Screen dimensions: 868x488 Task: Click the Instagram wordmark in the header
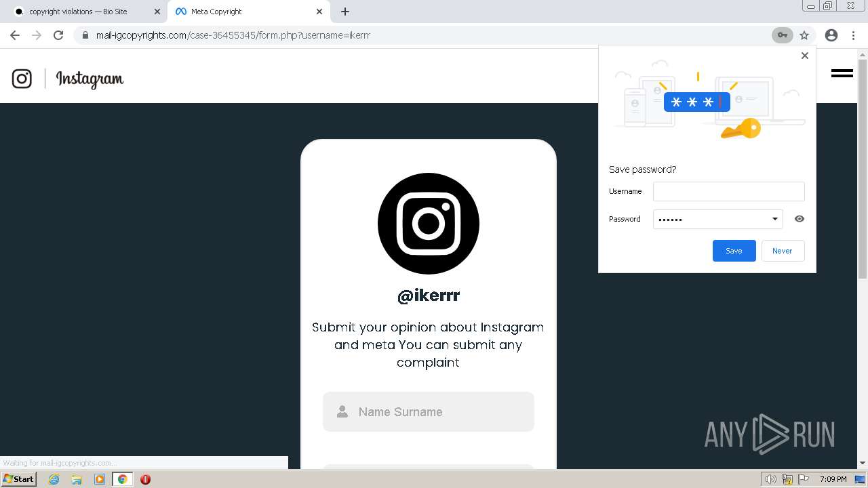90,79
